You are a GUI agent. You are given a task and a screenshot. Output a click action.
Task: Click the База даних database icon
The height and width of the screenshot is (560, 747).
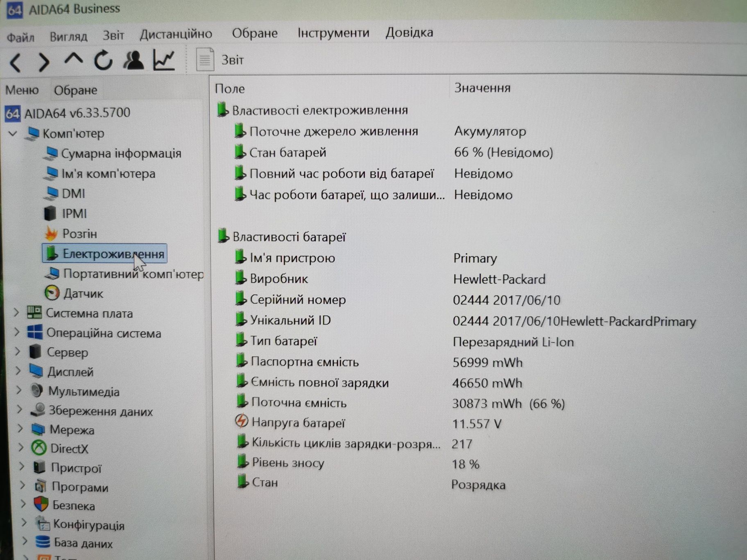point(43,542)
